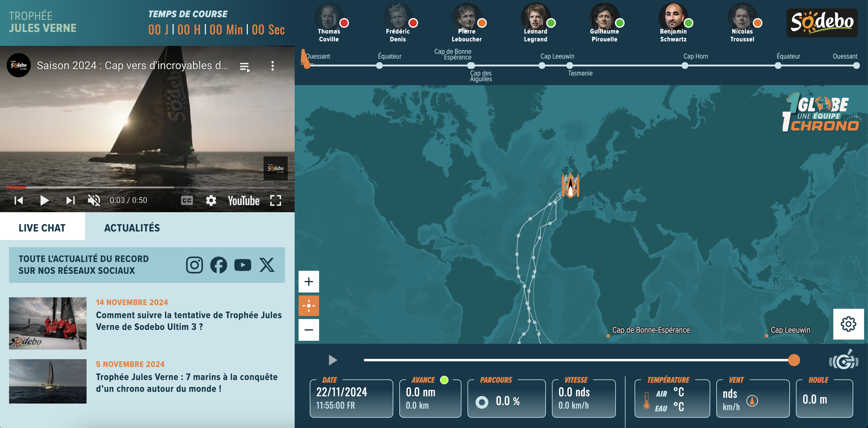This screenshot has width=868, height=428.
Task: Click Team Sodebo channel avatar
Action: tap(18, 65)
